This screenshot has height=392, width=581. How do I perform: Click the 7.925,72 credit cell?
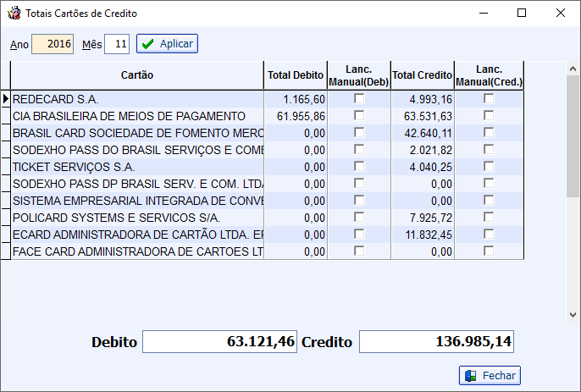pos(423,218)
